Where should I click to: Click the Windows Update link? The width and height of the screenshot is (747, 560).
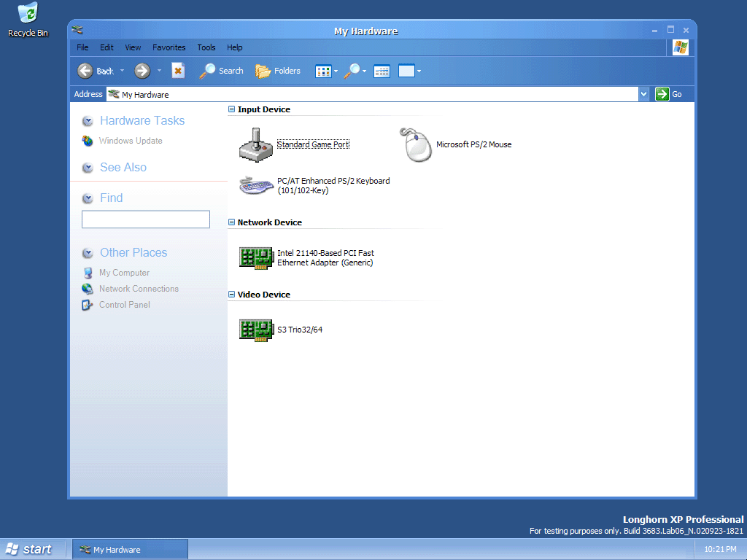131,141
